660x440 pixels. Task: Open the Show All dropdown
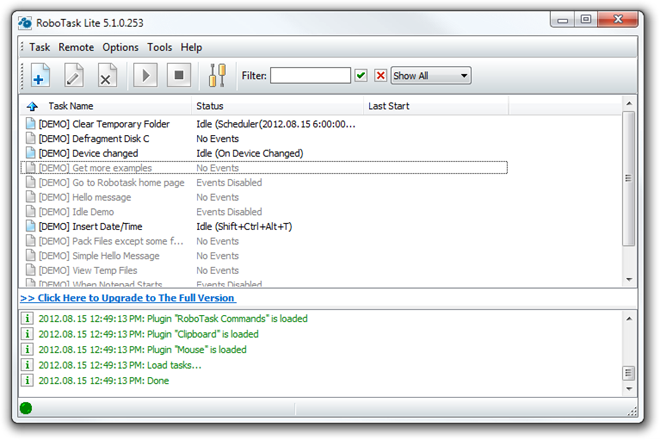tap(431, 76)
